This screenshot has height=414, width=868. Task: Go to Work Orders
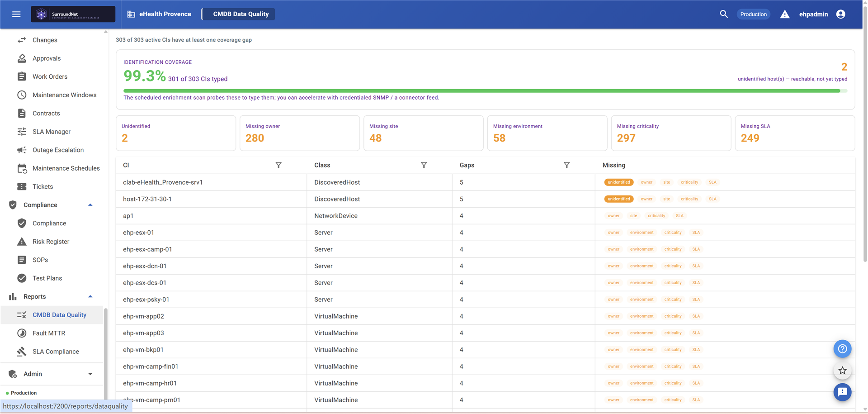(52, 76)
